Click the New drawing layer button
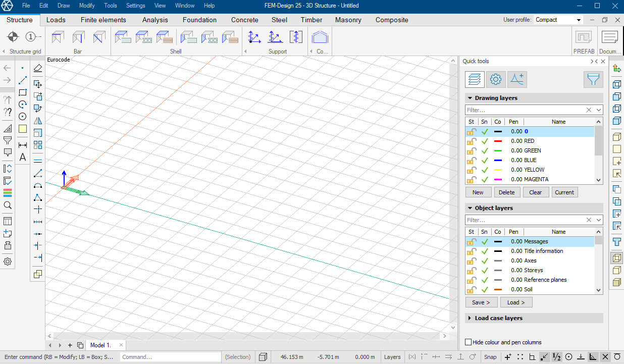The width and height of the screenshot is (624, 364). 478,192
